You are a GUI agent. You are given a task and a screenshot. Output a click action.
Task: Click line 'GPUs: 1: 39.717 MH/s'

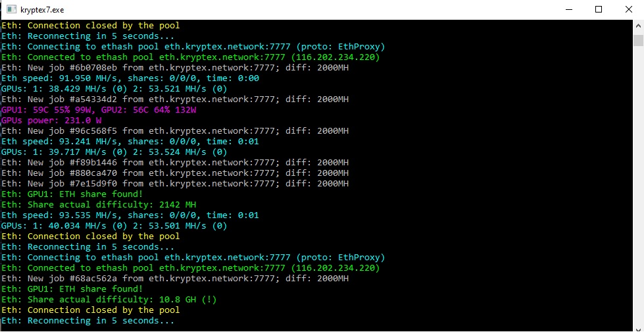click(114, 152)
